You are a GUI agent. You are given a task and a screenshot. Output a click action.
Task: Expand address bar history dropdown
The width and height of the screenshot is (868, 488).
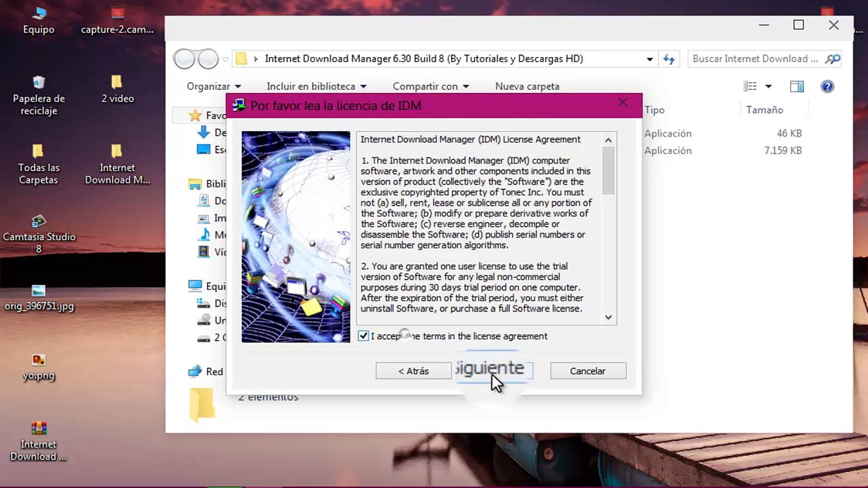(x=650, y=59)
